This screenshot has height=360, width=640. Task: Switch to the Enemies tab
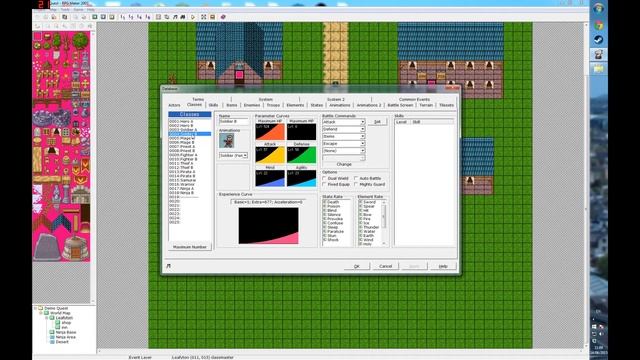[252, 105]
